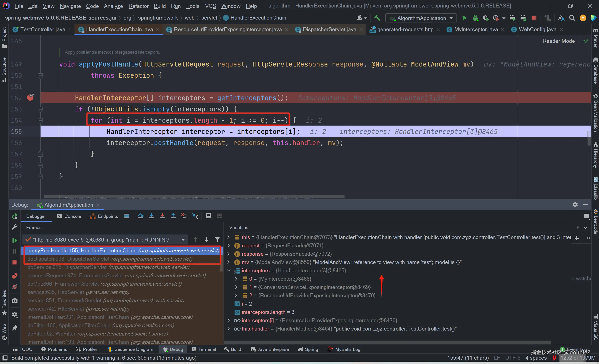The height and width of the screenshot is (364, 599).
Task: Toggle the breakpoint on line 152
Action: pyautogui.click(x=30, y=98)
